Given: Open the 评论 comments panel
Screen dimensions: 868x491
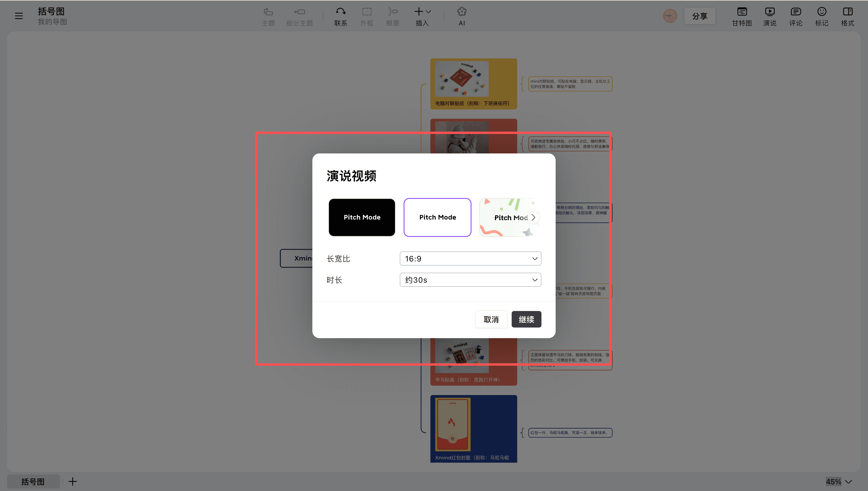Looking at the screenshot, I should [x=795, y=12].
